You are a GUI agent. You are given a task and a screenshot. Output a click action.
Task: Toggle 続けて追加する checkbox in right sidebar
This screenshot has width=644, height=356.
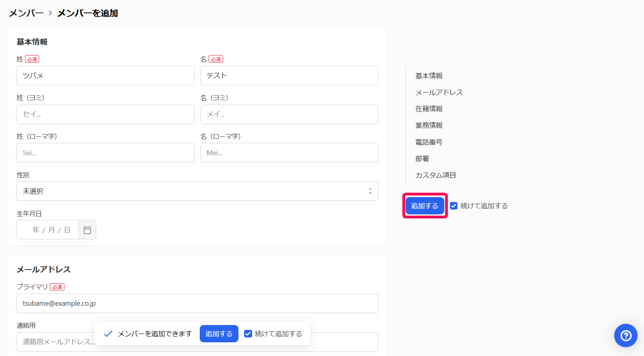454,206
